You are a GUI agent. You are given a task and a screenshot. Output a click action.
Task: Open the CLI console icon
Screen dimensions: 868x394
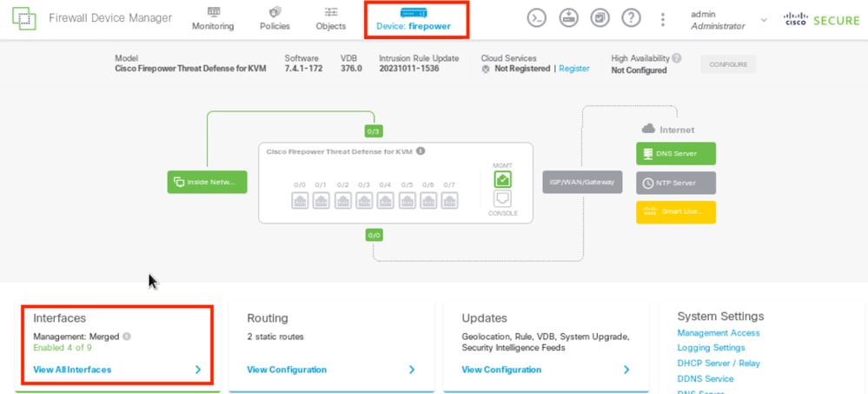(x=536, y=18)
